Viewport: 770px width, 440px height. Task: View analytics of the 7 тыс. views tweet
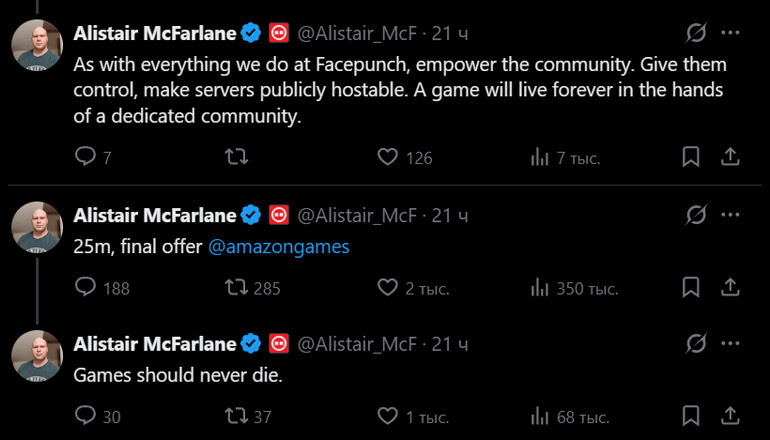541,157
